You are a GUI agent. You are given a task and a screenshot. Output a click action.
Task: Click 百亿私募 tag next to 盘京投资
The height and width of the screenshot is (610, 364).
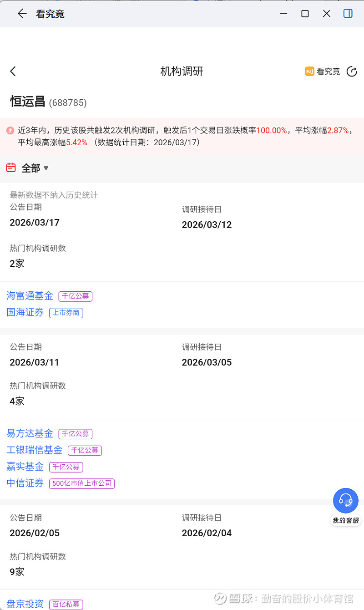point(66,605)
